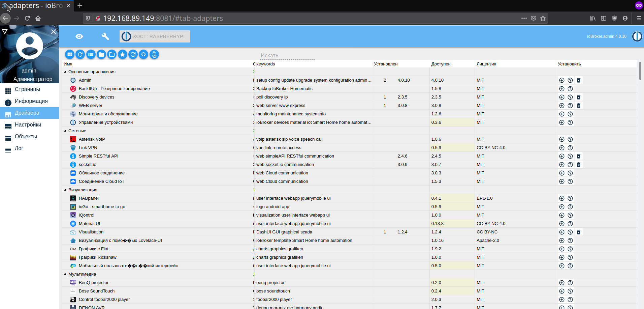Collapse the Сетевые group
Screen dimensions: 644x309
[x=65, y=131]
